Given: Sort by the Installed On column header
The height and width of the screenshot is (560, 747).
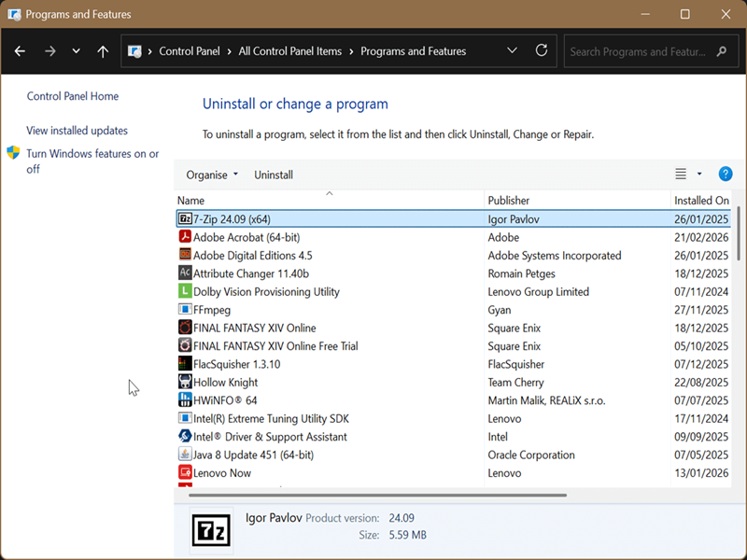Looking at the screenshot, I should 701,200.
